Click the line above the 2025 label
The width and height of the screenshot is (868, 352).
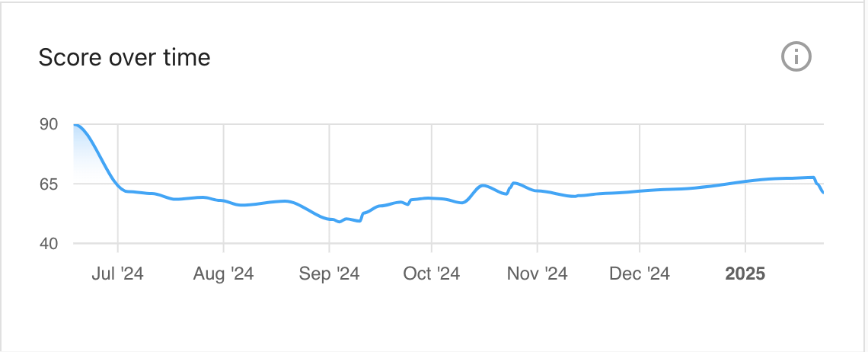tap(745, 181)
